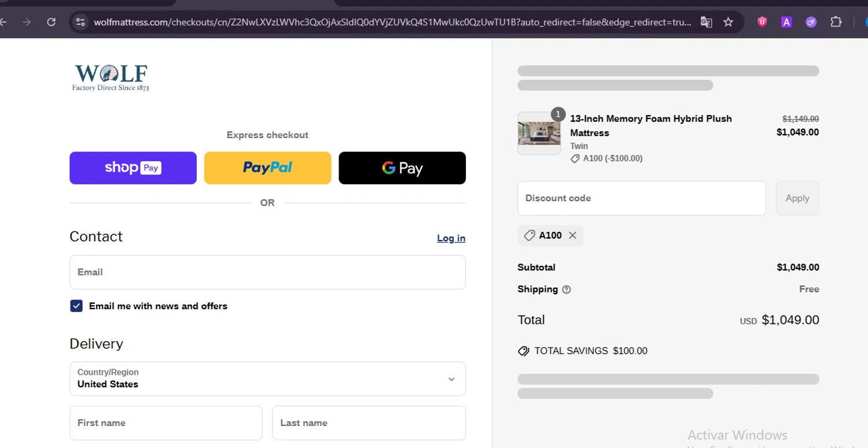This screenshot has width=868, height=448.
Task: Go forward with the browser arrow
Action: 26,22
